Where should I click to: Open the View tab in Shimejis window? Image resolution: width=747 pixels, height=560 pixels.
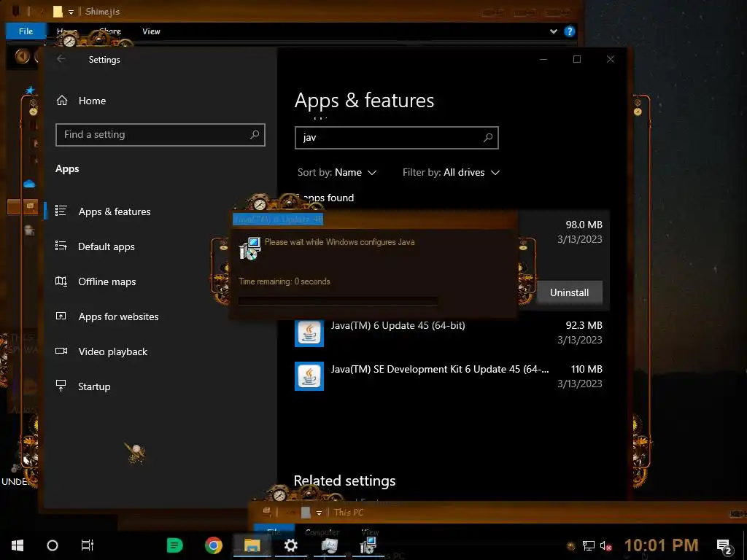pyautogui.click(x=151, y=31)
